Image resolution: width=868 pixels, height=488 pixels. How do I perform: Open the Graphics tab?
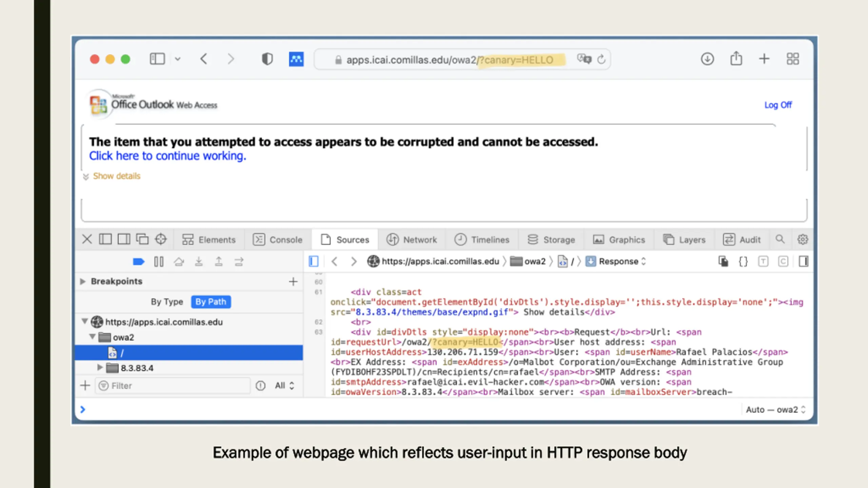[x=619, y=240]
